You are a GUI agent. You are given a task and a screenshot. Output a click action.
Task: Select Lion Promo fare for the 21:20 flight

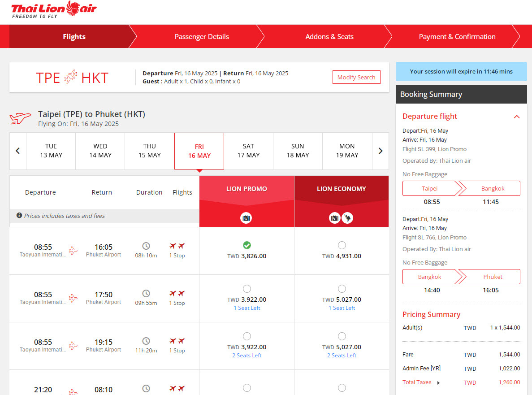point(247,388)
